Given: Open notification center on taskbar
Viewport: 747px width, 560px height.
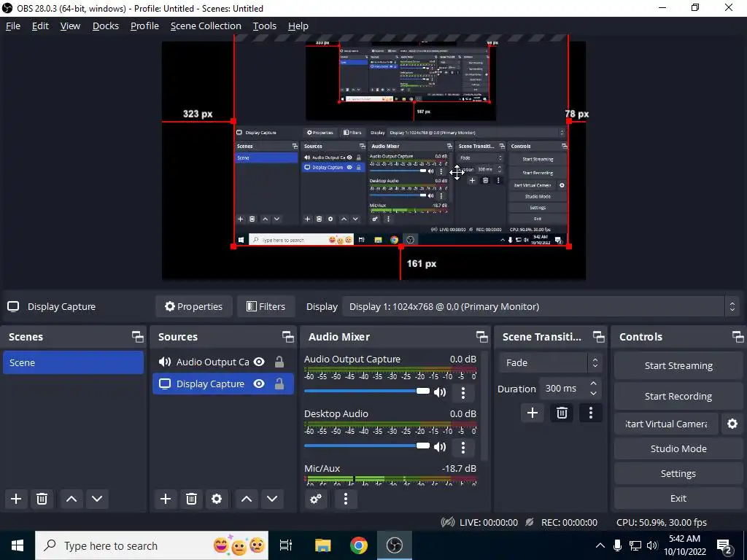Looking at the screenshot, I should [724, 545].
